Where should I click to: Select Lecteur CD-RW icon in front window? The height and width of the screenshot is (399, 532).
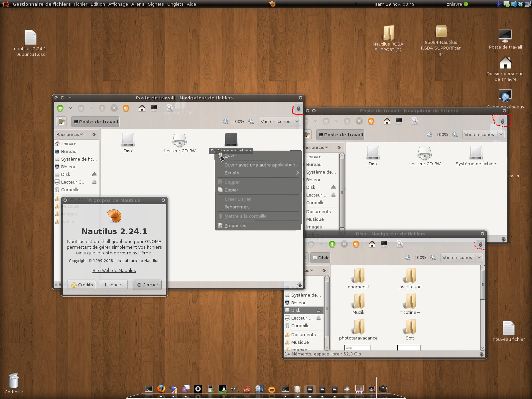coord(180,140)
